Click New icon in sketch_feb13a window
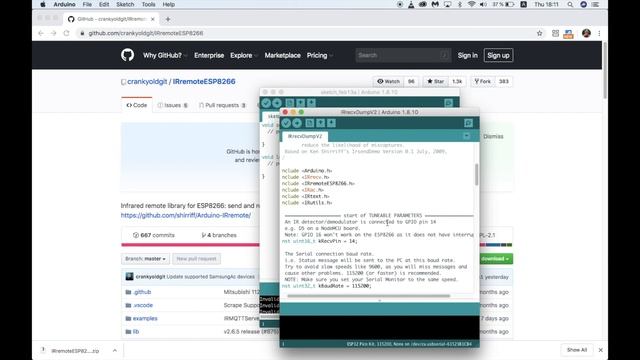 pyautogui.click(x=289, y=103)
